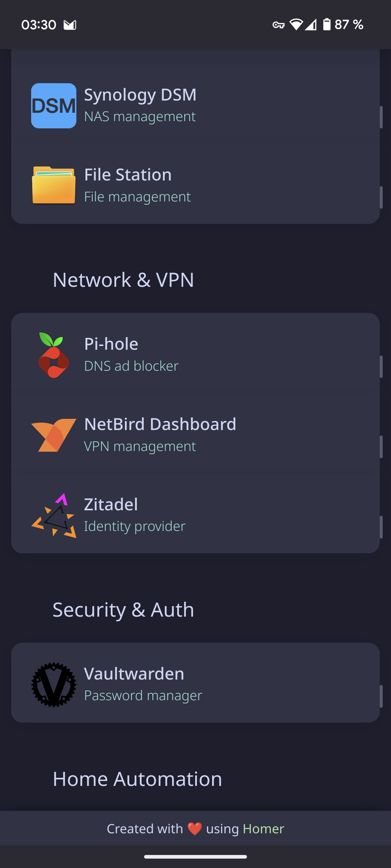The image size is (391, 868).
Task: Open the NetBird orange bird icon
Action: (54, 435)
